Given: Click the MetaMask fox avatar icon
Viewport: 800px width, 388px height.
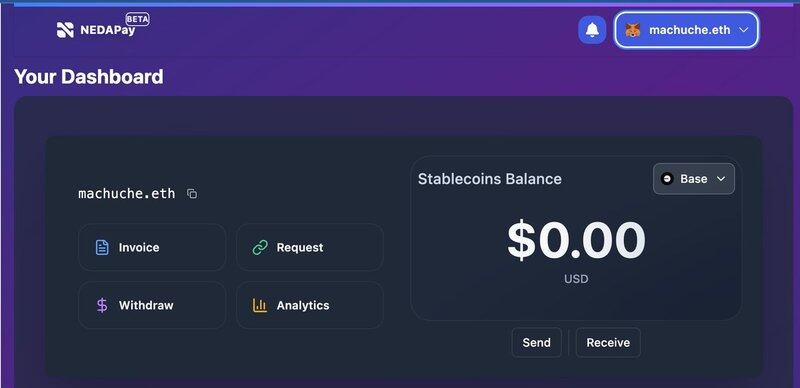Looking at the screenshot, I should (x=633, y=30).
